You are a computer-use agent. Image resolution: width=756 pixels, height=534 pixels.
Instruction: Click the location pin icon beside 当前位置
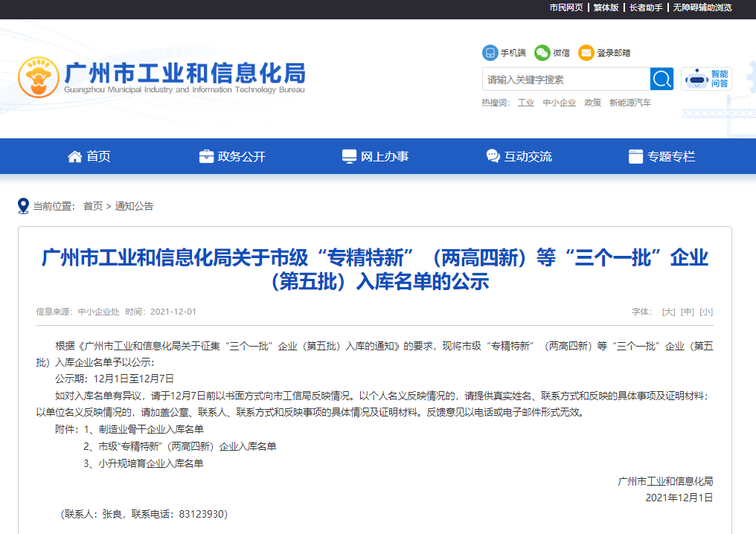pos(24,206)
